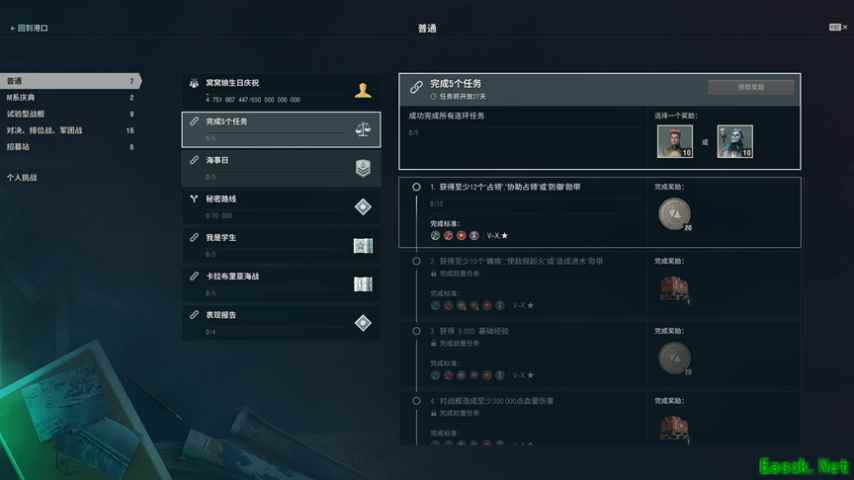Click the silver coin reward for task 1
This screenshot has width=854, height=480.
click(674, 214)
